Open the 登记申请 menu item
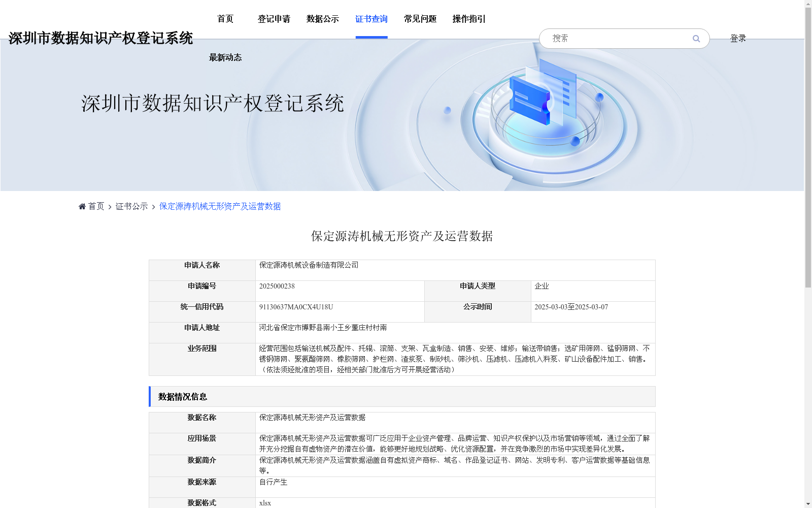 (274, 19)
